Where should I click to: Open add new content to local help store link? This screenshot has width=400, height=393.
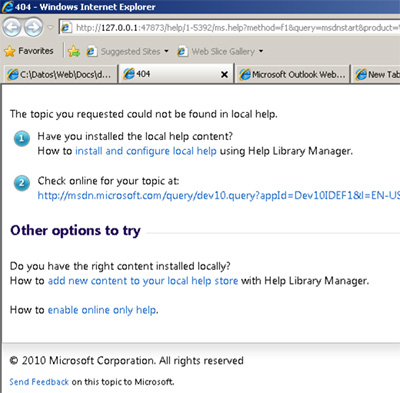(143, 281)
